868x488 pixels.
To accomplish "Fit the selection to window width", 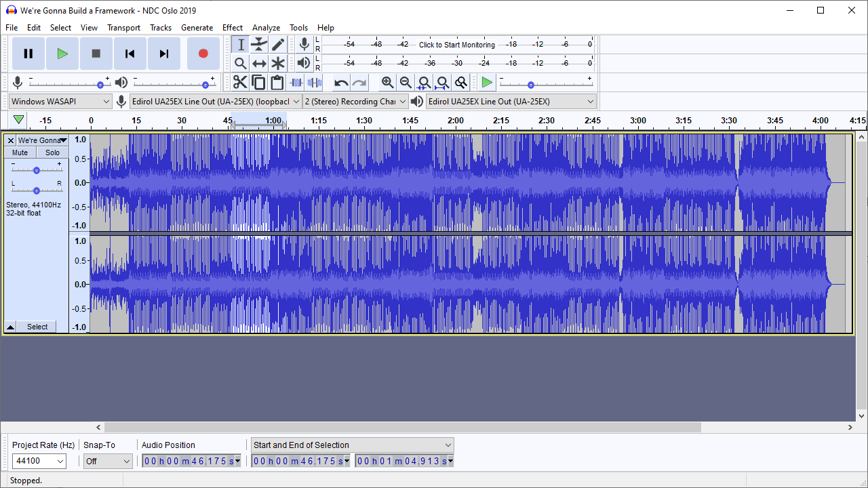I will click(x=424, y=83).
